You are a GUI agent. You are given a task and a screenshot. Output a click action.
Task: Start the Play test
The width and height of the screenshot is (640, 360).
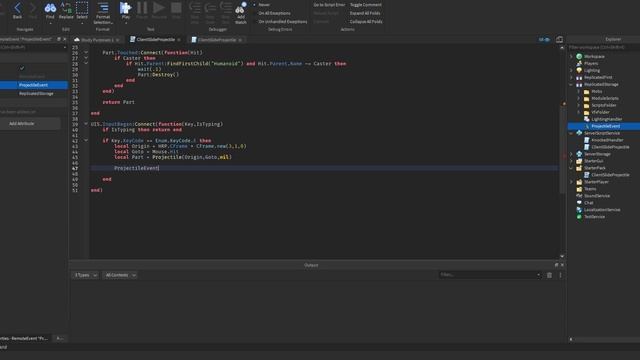click(x=126, y=10)
